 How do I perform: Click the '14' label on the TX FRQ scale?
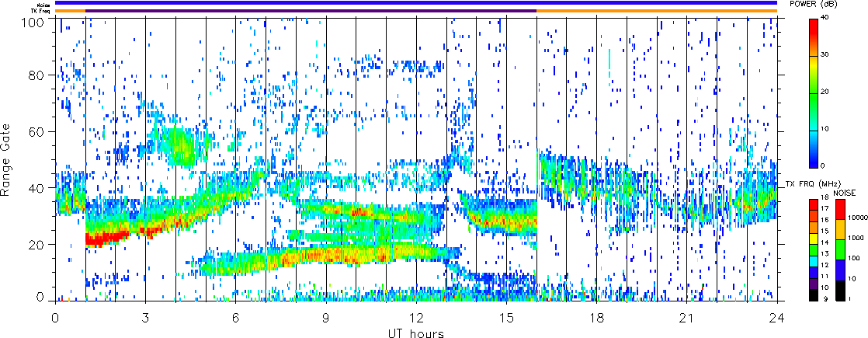coord(825,243)
